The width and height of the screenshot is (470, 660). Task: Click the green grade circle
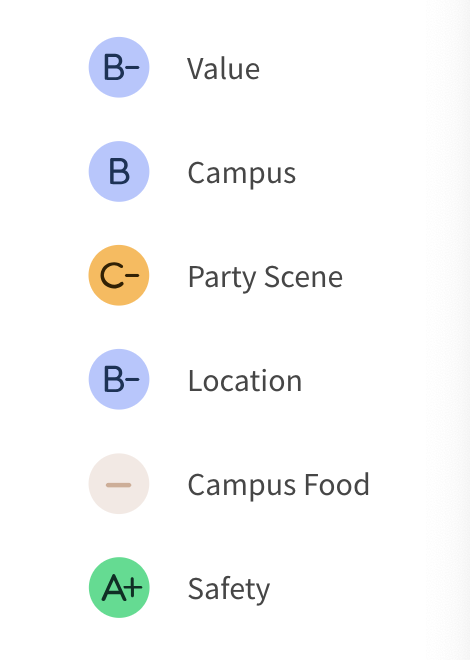coord(119,588)
